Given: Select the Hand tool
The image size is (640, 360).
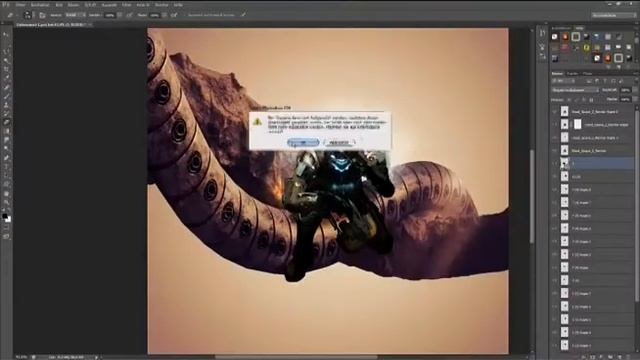Looking at the screenshot, I should tap(6, 193).
